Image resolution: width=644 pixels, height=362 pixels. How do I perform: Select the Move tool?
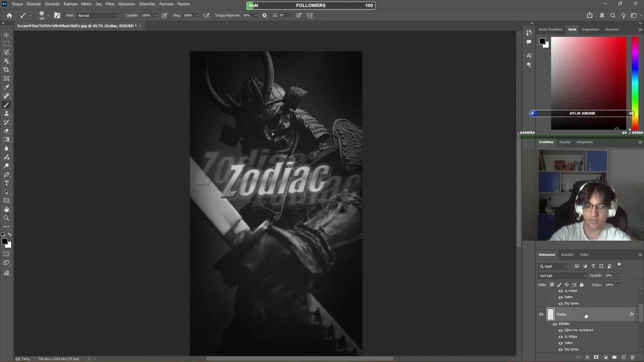point(7,35)
